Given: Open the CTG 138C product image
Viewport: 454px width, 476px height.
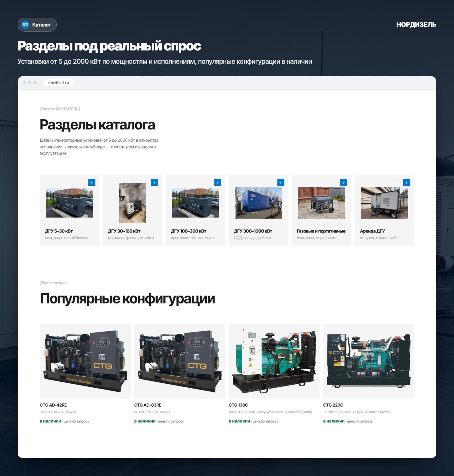Looking at the screenshot, I should point(274,361).
